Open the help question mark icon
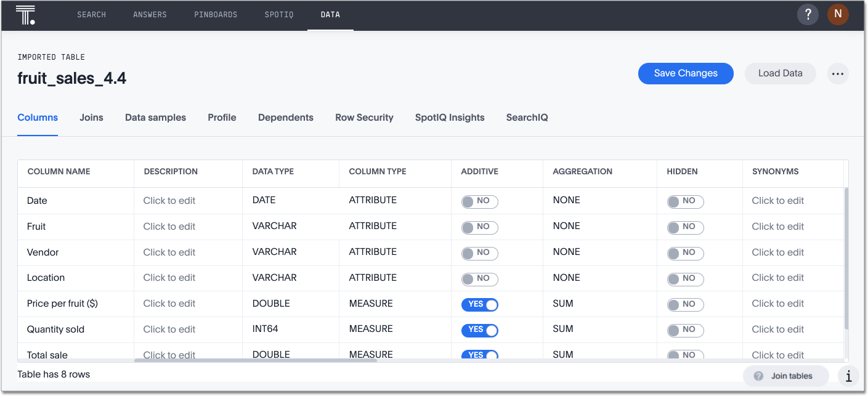 [x=808, y=15]
